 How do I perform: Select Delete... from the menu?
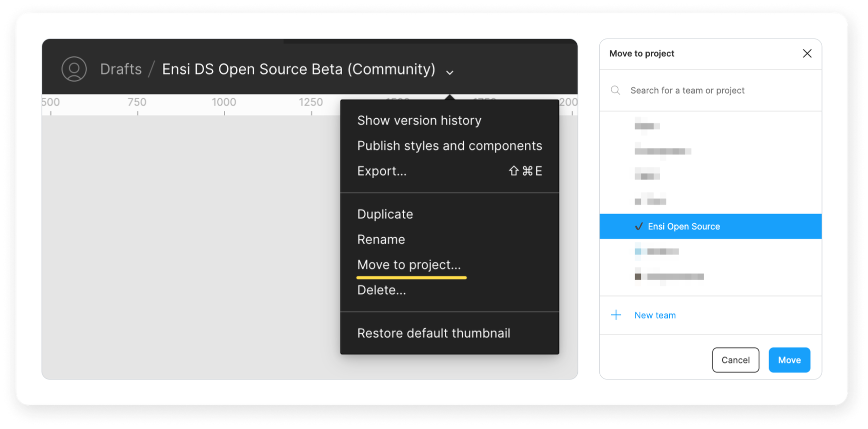tap(381, 290)
